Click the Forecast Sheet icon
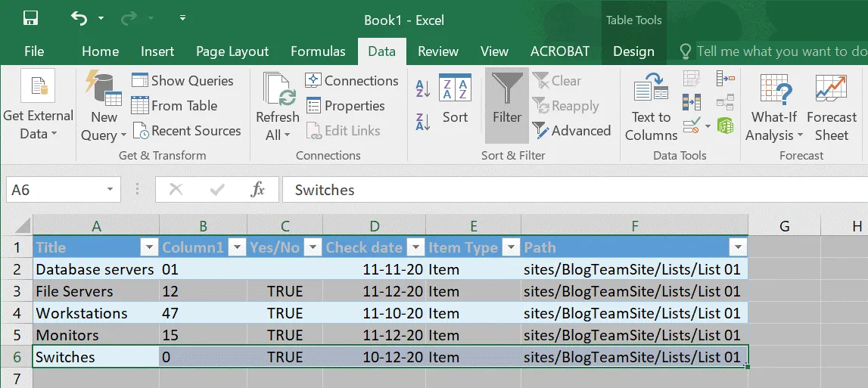 tap(831, 106)
